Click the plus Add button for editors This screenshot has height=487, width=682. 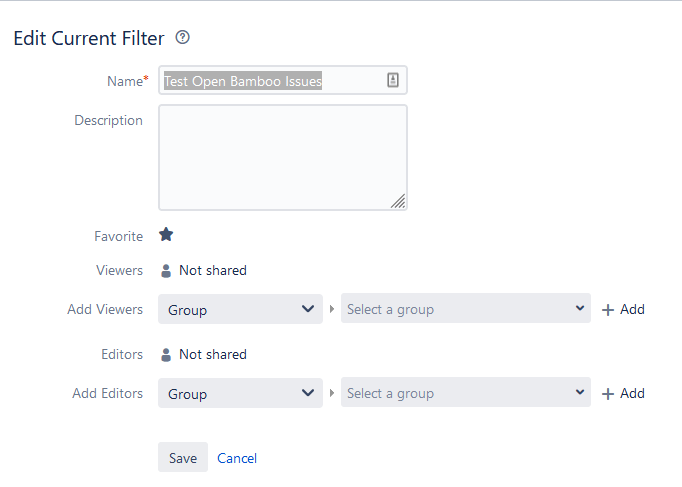tap(623, 394)
